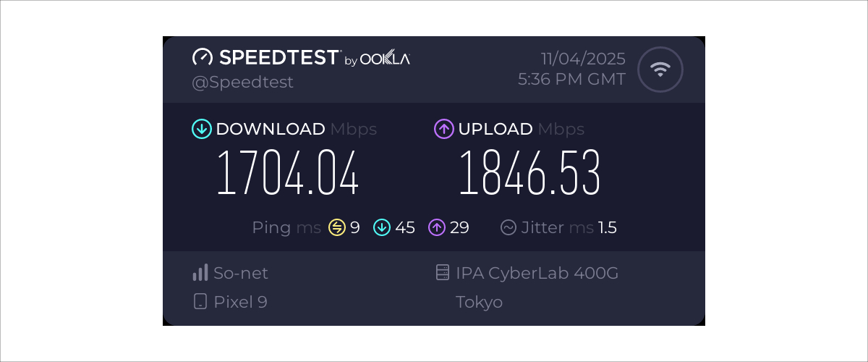Click the Tokyo server location text
Image resolution: width=868 pixels, height=362 pixels.
tap(479, 301)
